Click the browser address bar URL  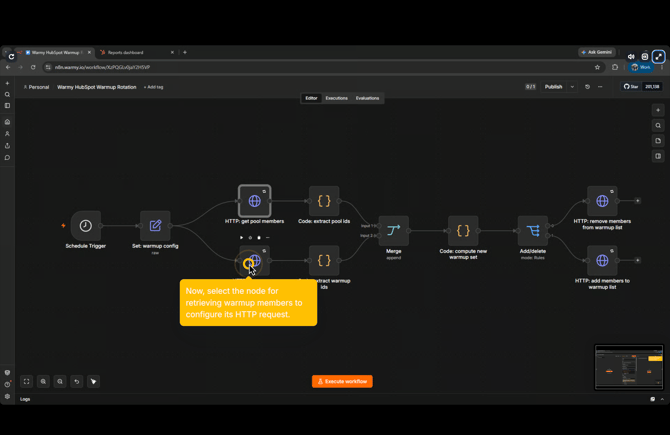[103, 68]
